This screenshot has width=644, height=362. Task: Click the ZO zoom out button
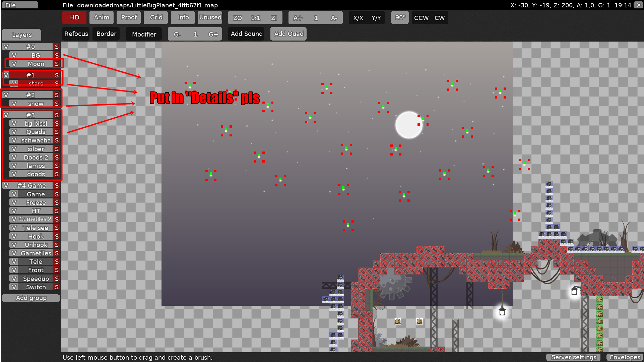(237, 18)
